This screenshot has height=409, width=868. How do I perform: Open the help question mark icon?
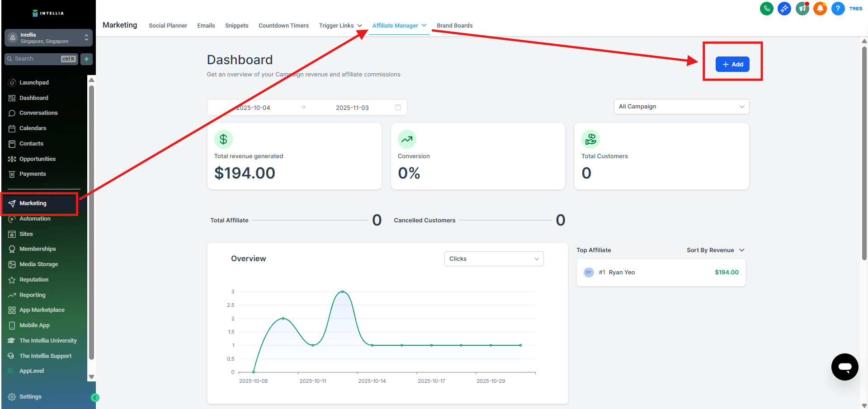point(838,9)
